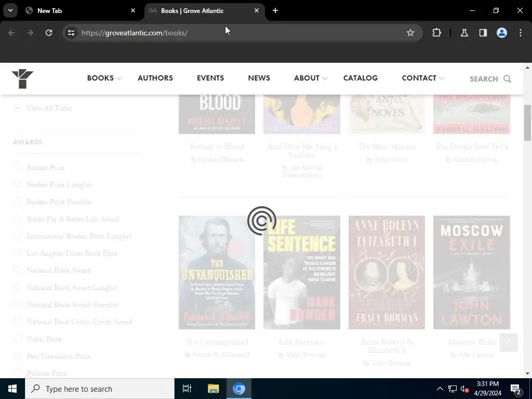Open Moscow Exile book cover

(472, 272)
